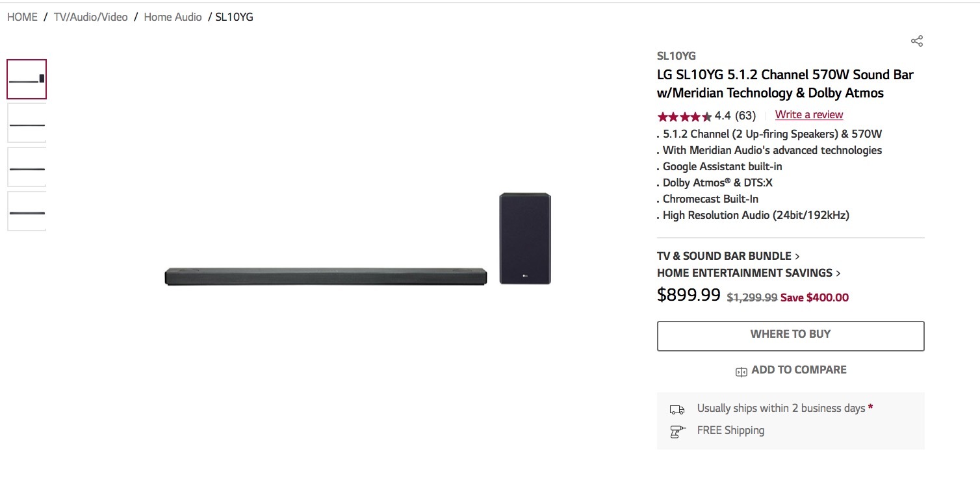The image size is (980, 482).
Task: Open the 63 reviews count
Action: coord(745,116)
